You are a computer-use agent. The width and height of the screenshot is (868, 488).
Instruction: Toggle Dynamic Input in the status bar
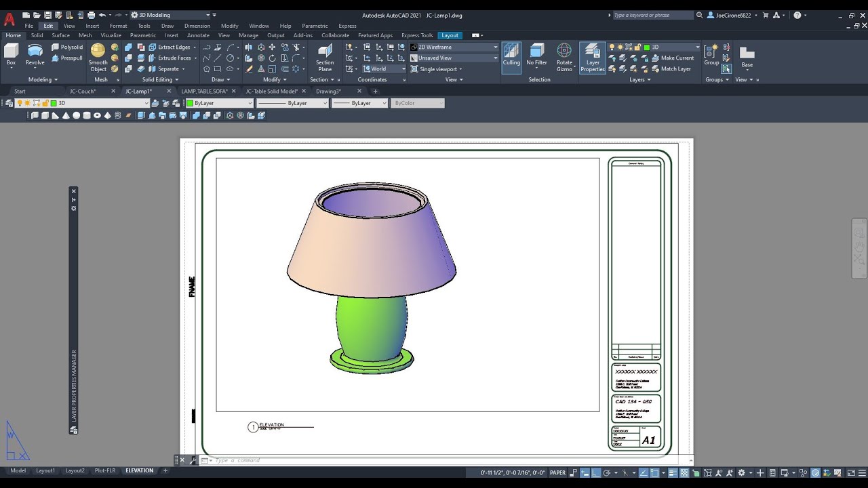pyautogui.click(x=585, y=473)
